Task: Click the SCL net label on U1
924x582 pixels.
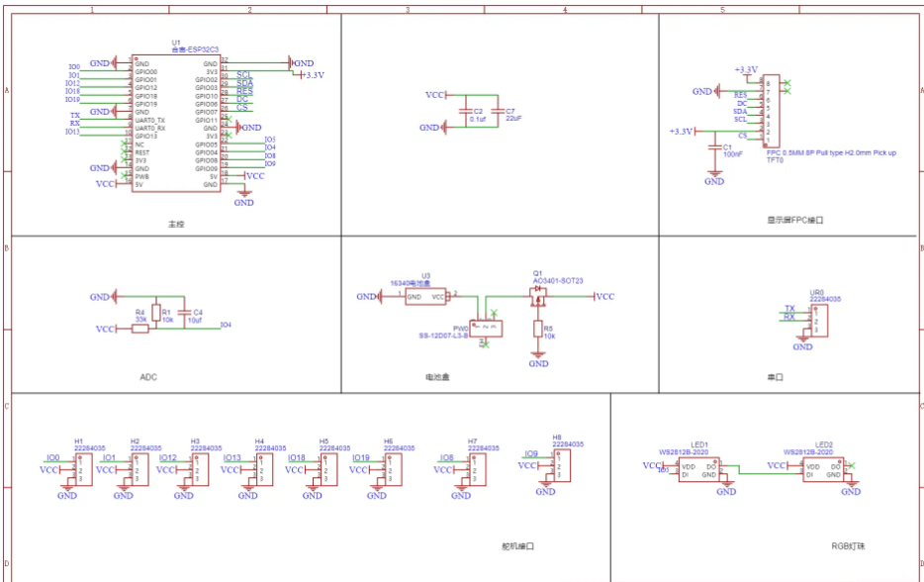Action: click(x=243, y=75)
